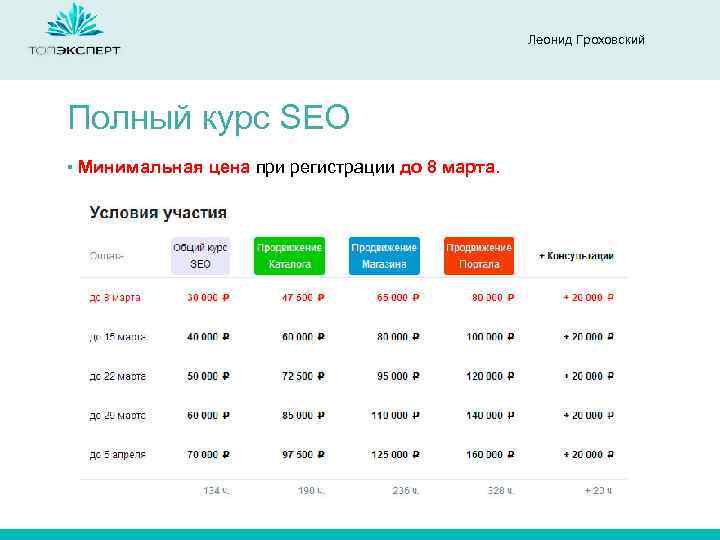Select the red Продвижение Портала button
This screenshot has height=540, width=720.
pos(479,256)
